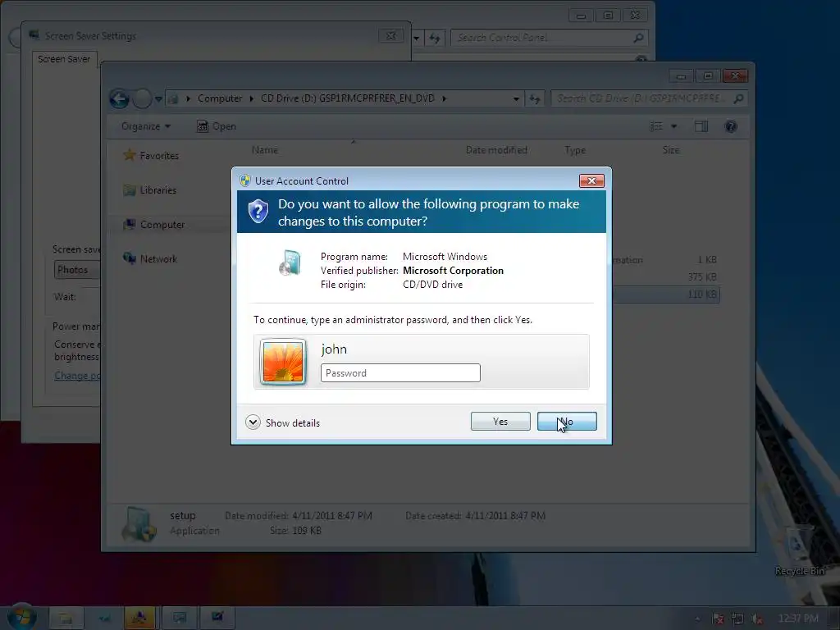The width and height of the screenshot is (840, 630).
Task: Open Recycle Bin on desktop
Action: (798, 552)
